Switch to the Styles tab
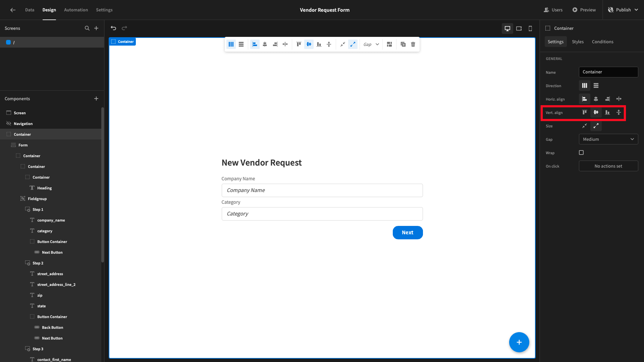644x362 pixels. (578, 42)
